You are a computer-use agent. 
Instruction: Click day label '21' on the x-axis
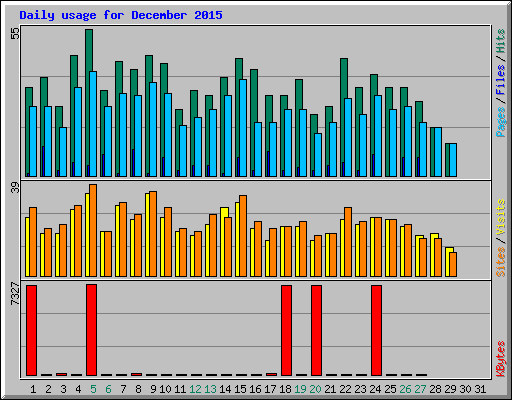[330, 389]
